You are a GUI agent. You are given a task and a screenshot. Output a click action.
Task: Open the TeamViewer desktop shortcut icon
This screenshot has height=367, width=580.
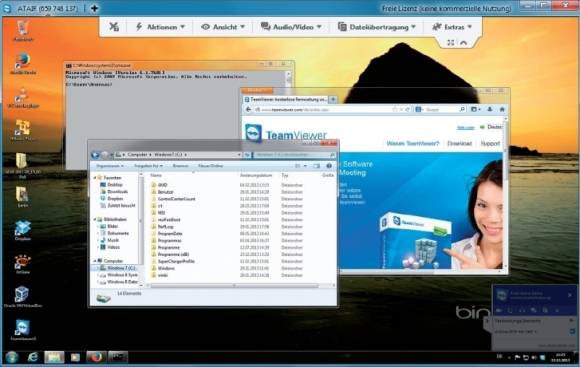pyautogui.click(x=23, y=330)
